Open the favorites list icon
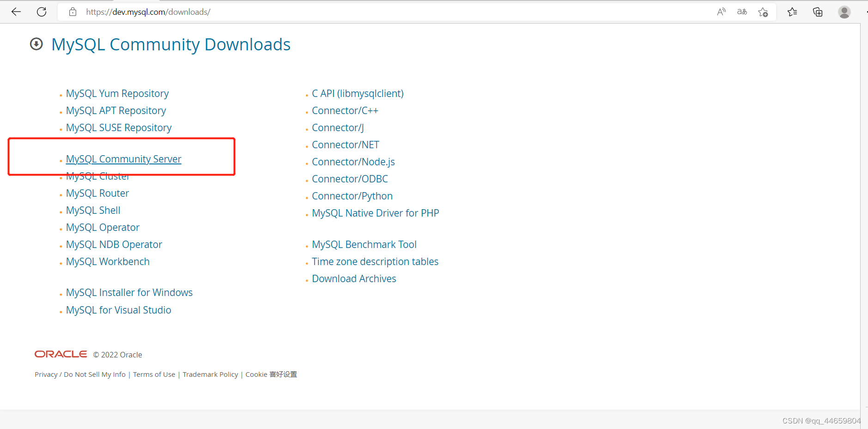The height and width of the screenshot is (429, 868). pyautogui.click(x=792, y=12)
